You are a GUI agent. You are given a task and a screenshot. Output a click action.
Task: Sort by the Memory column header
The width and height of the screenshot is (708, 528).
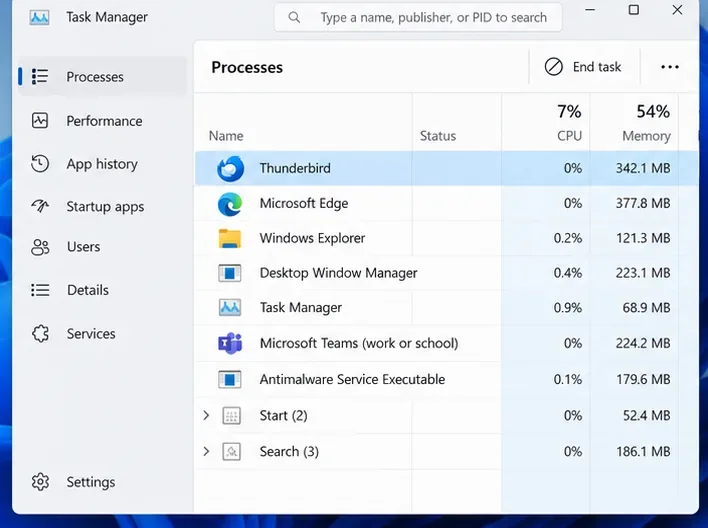click(x=646, y=136)
